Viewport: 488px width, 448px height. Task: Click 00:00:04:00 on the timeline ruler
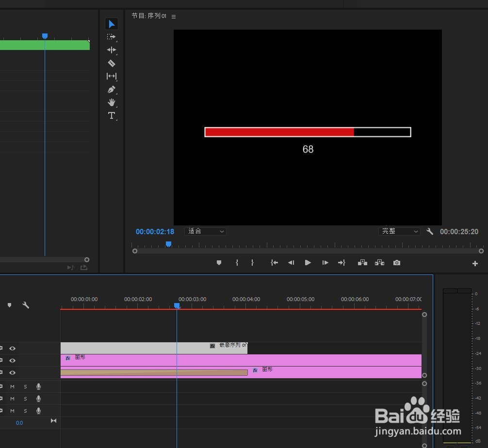tap(246, 299)
